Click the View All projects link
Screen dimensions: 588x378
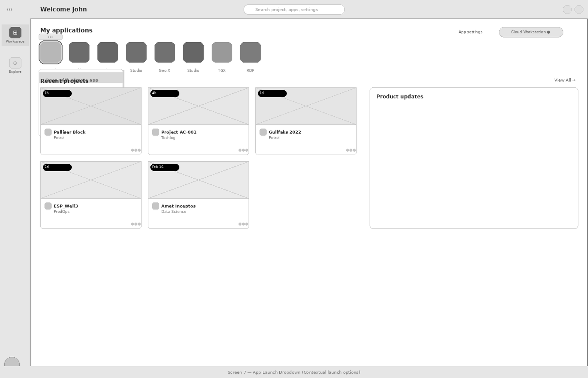564,80
